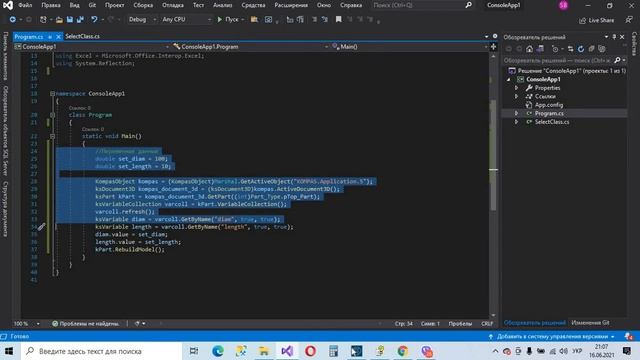Click Проблемы не найдены status indicator
Viewport: 640px width, 360px height.
tap(86, 324)
